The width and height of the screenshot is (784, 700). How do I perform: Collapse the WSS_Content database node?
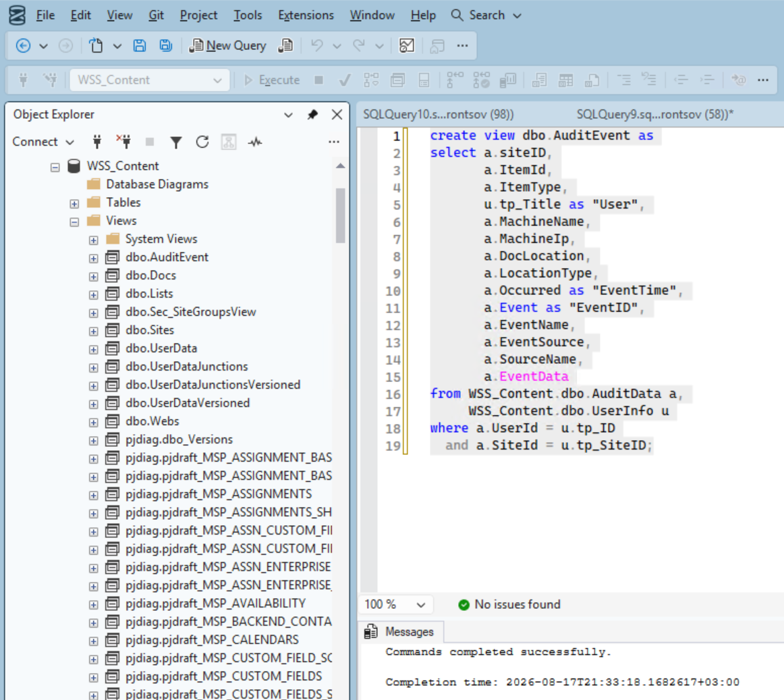55,167
